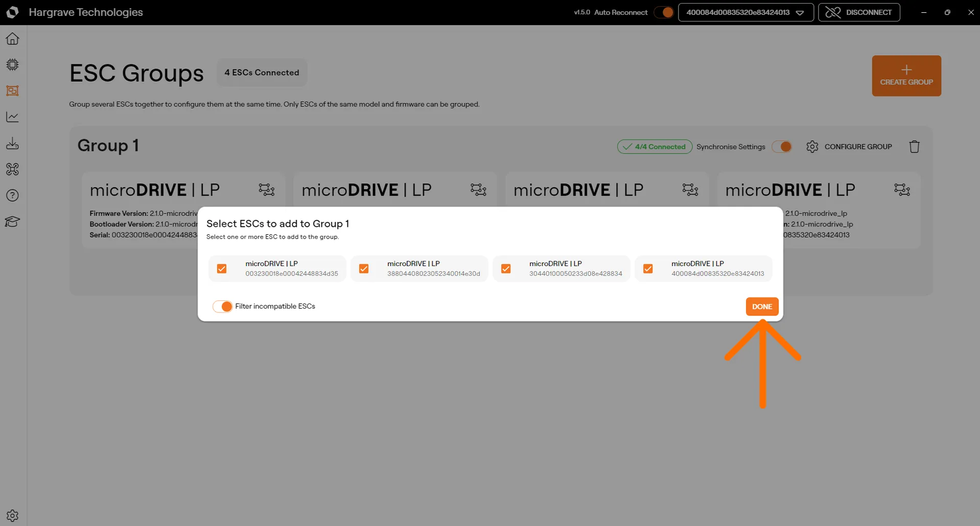This screenshot has width=980, height=526.
Task: Click the v1.5.0 version label
Action: 581,12
